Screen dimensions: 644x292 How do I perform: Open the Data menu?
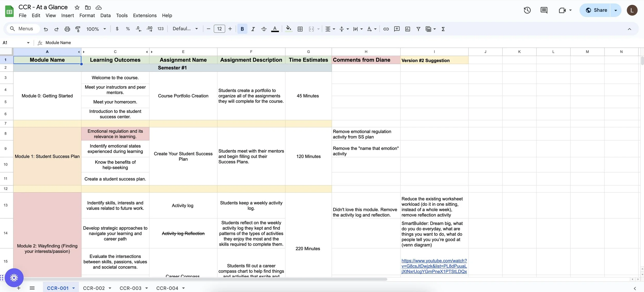point(105,15)
